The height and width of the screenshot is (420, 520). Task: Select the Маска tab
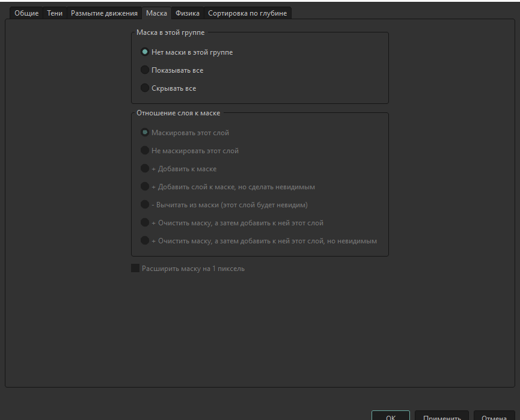click(156, 13)
